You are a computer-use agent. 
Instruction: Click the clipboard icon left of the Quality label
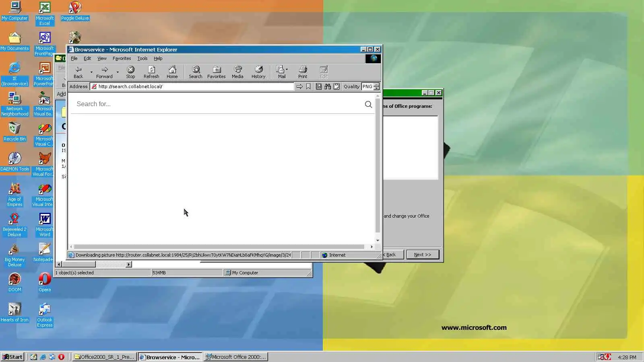point(336,86)
